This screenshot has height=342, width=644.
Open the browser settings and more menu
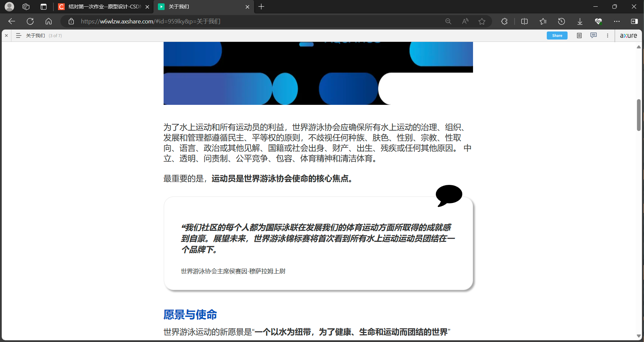(x=617, y=21)
